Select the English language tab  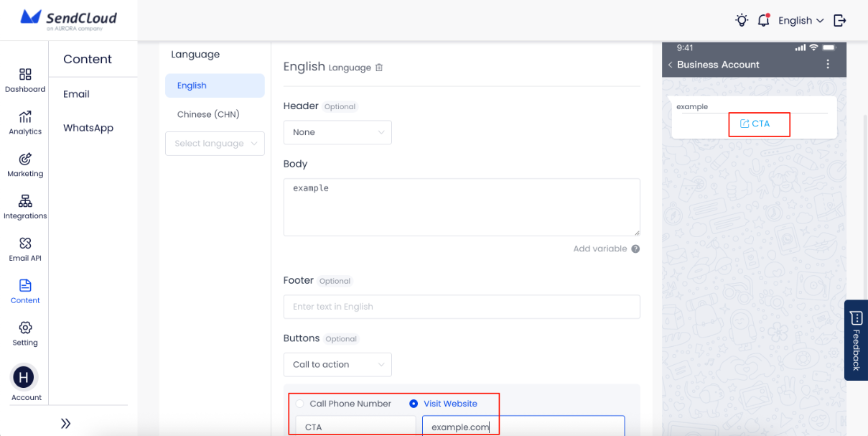215,85
